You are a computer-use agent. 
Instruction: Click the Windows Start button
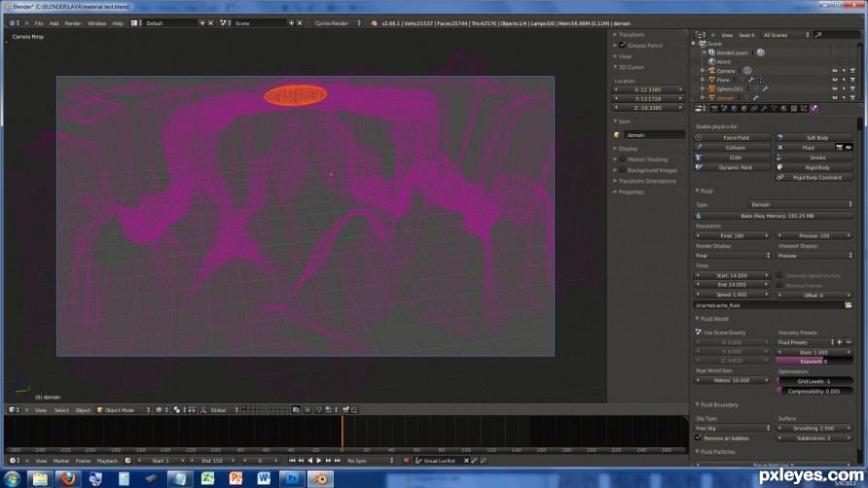[12, 478]
